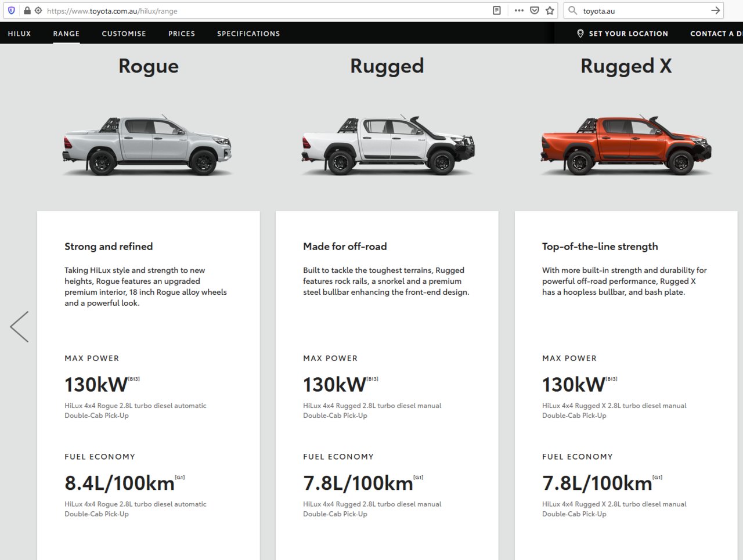Click the Rugged model heading
The image size is (743, 560).
pyautogui.click(x=387, y=66)
